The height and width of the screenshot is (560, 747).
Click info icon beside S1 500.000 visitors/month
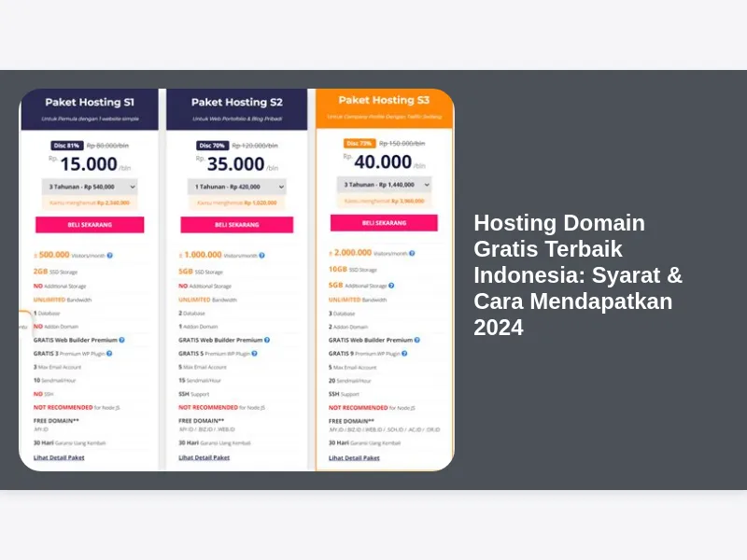coord(109,255)
